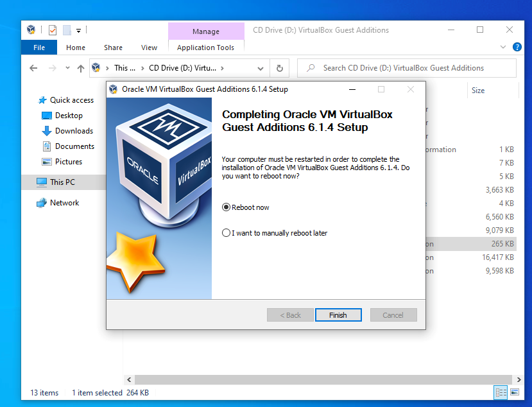Switch to Large icons view icon
This screenshot has width=532, height=407.
coord(515,392)
